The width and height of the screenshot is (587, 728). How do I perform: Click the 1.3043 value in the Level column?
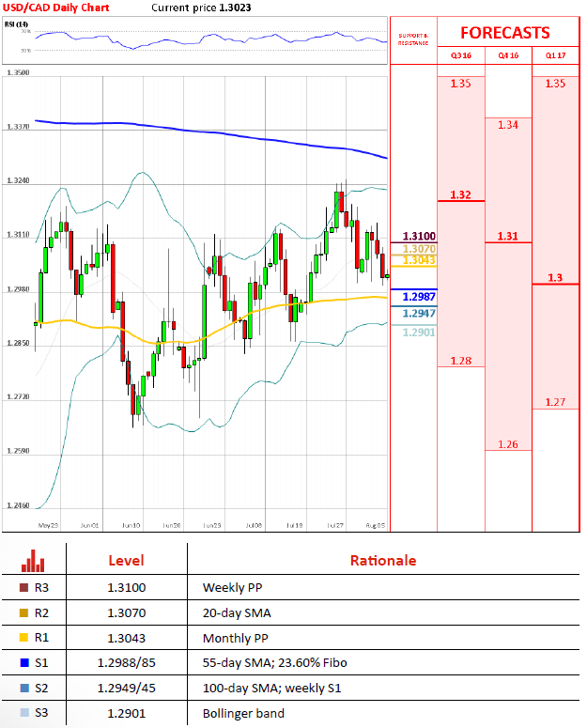point(126,638)
